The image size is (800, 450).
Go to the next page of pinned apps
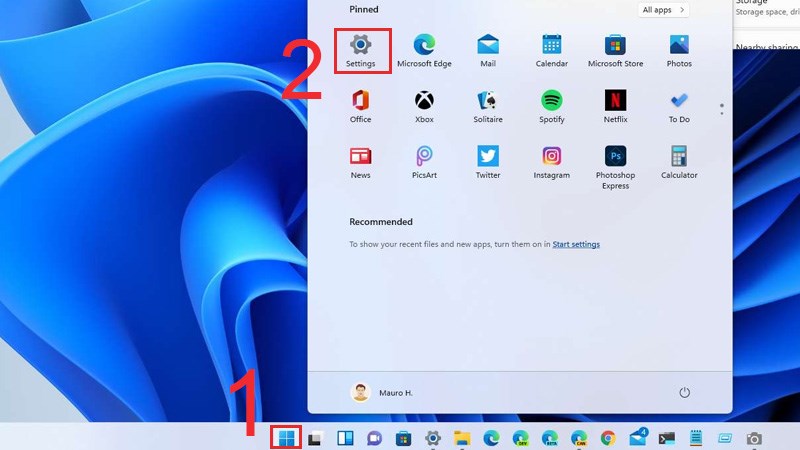721,113
